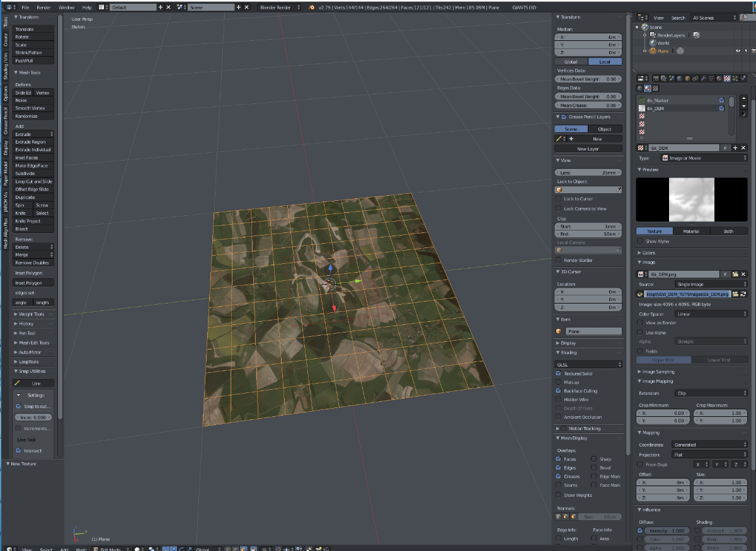Uncheck Backface Culling in Shading
This screenshot has width=756, height=551.
pyautogui.click(x=558, y=391)
